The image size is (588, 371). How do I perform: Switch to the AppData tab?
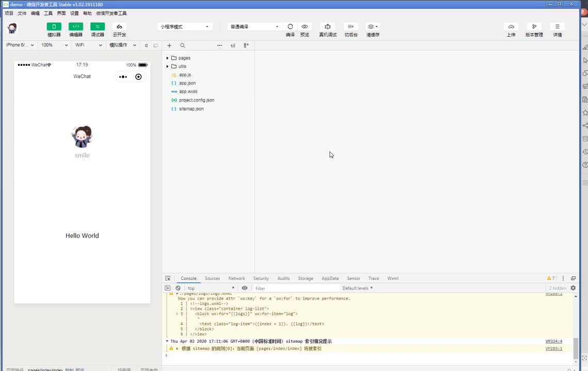point(330,278)
